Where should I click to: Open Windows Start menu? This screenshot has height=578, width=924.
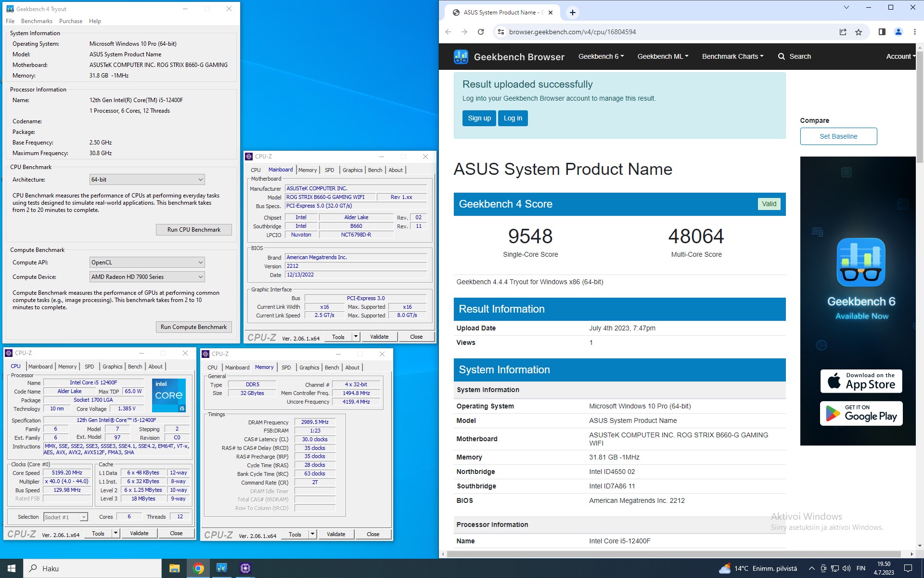click(x=12, y=568)
